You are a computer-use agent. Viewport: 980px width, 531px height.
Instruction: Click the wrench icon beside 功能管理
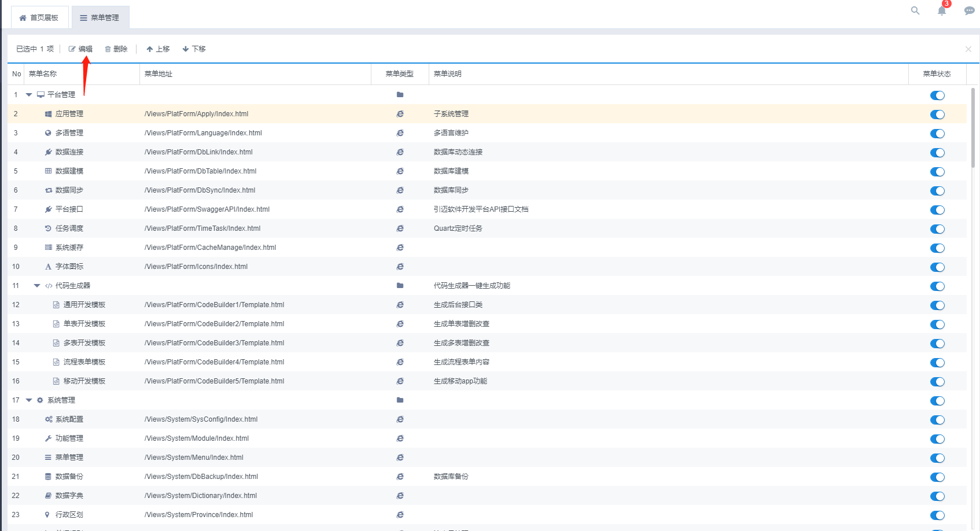(x=49, y=438)
